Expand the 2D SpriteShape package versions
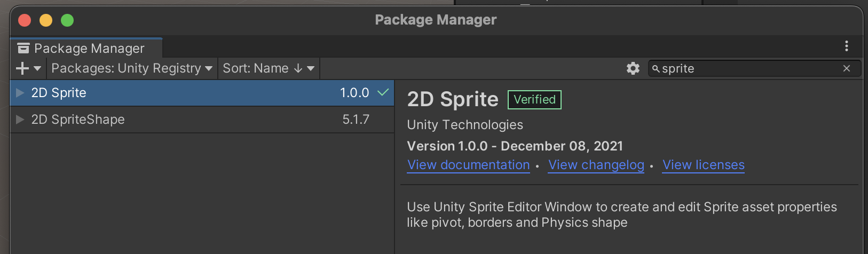This screenshot has height=254, width=868. click(x=20, y=120)
